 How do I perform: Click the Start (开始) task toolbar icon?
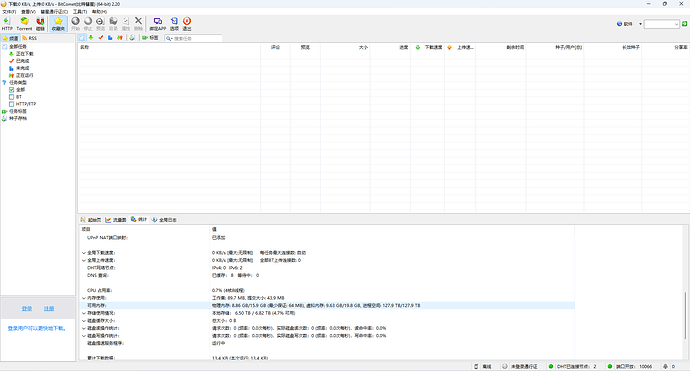(x=76, y=24)
